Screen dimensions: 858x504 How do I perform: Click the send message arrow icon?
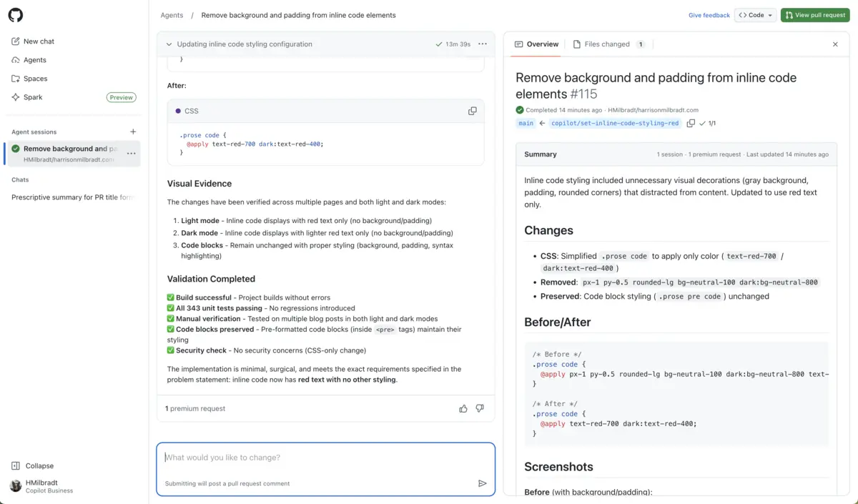(482, 483)
